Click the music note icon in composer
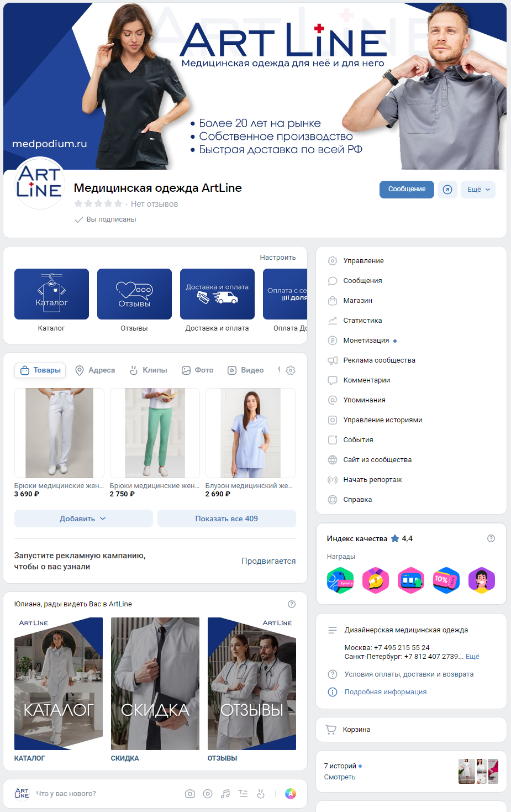The height and width of the screenshot is (812, 511). point(225,794)
